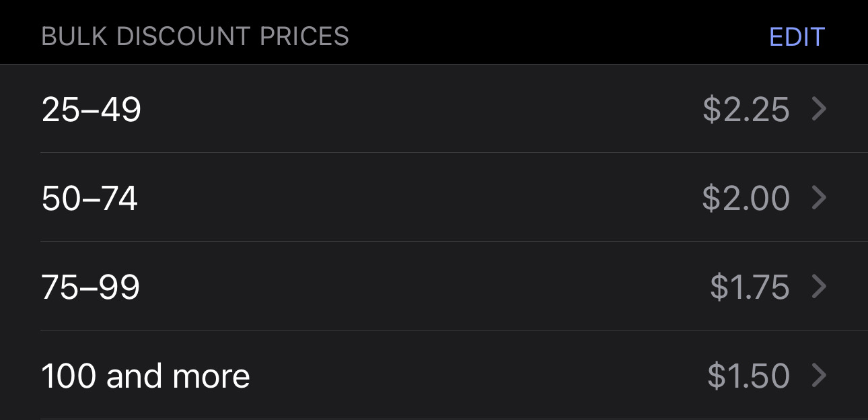Viewport: 868px width, 420px height.
Task: Open the 75–99 quantity tier
Action: (434, 287)
